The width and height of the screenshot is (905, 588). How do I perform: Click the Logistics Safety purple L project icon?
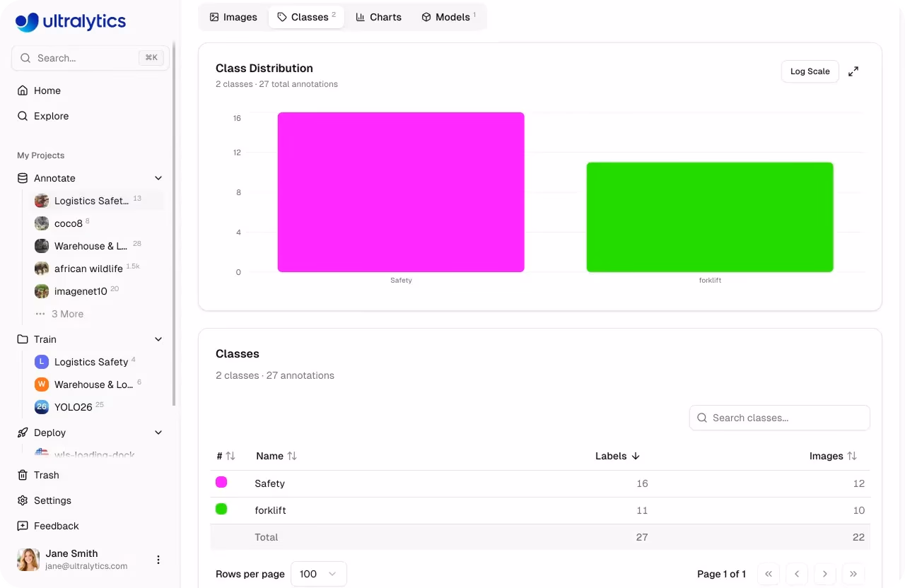tap(42, 362)
